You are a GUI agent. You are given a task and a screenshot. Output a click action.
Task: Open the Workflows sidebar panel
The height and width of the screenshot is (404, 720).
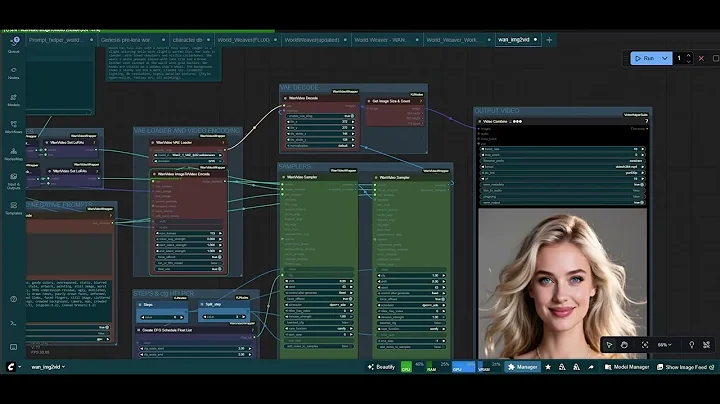click(14, 127)
